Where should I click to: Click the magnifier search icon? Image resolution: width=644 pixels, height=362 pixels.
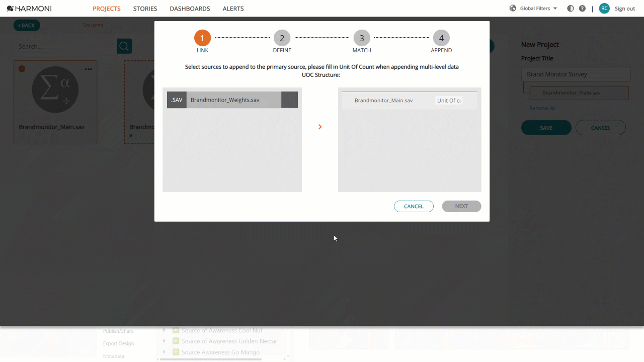[124, 46]
